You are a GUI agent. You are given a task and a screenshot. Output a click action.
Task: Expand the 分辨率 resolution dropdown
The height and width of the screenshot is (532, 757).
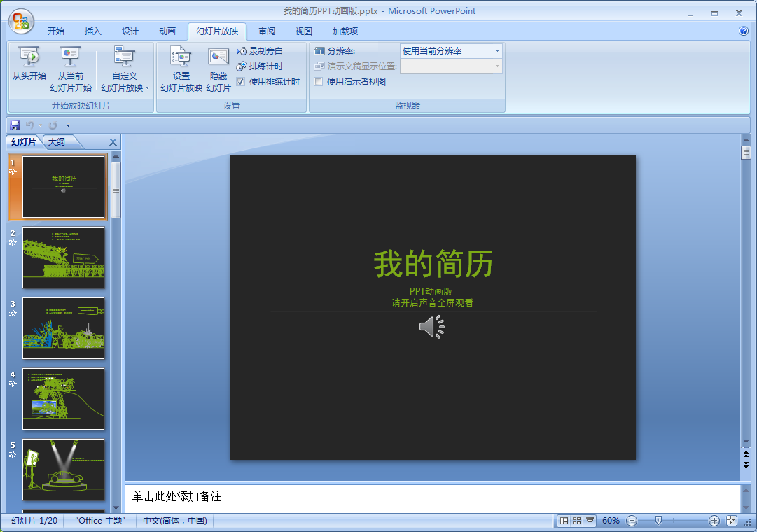point(497,51)
